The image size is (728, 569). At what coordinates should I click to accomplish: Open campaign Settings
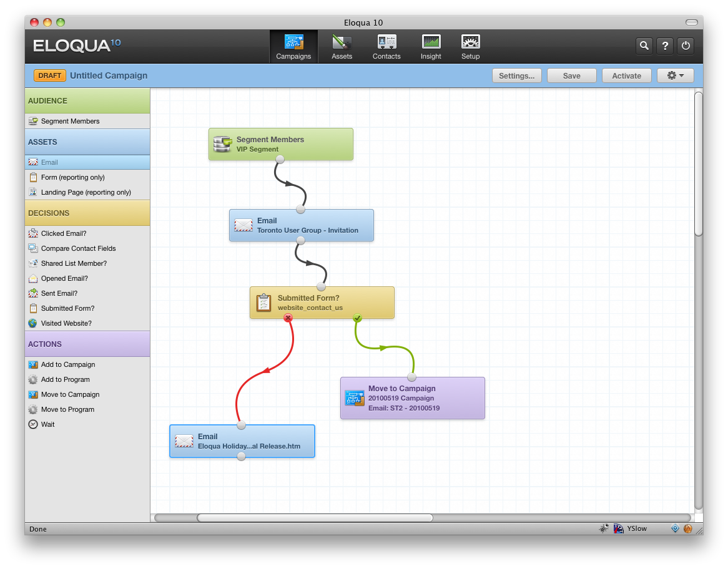coord(517,75)
